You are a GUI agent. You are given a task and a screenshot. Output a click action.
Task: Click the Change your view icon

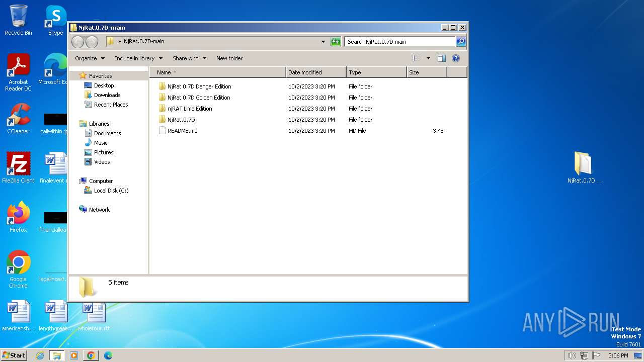point(416,58)
